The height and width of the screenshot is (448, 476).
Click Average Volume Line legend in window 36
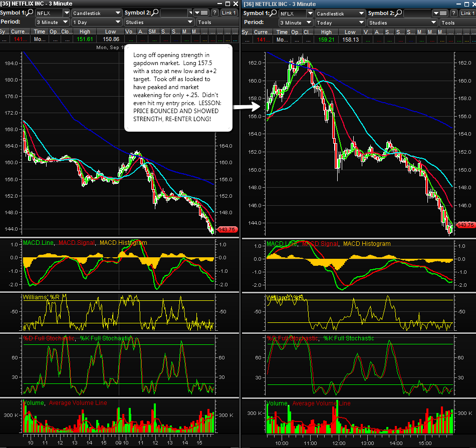click(x=321, y=403)
